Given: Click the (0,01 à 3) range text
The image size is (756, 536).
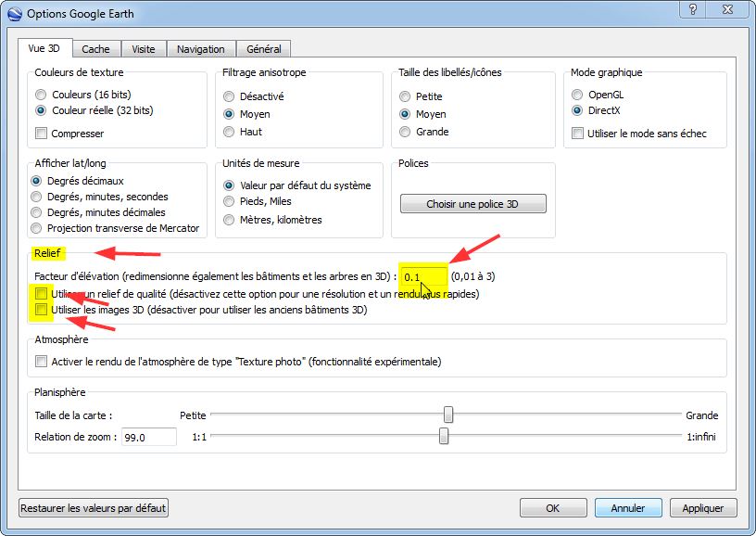Looking at the screenshot, I should coord(473,276).
